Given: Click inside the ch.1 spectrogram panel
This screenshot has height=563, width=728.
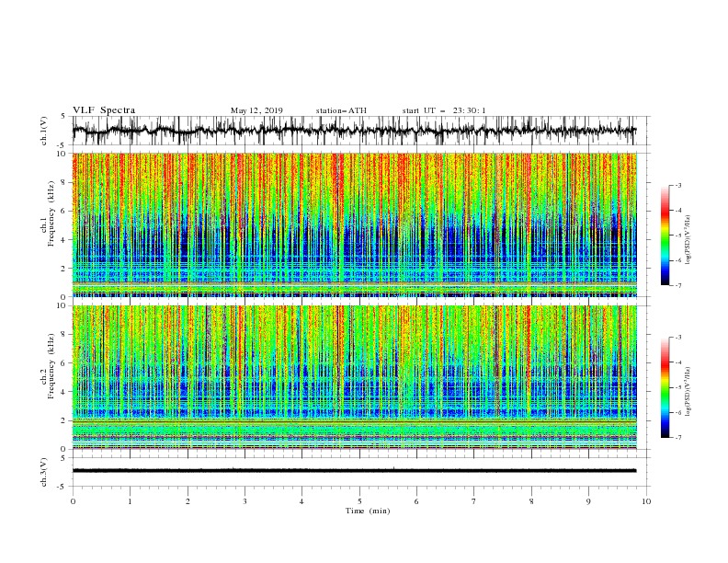Looking at the screenshot, I should tap(354, 224).
